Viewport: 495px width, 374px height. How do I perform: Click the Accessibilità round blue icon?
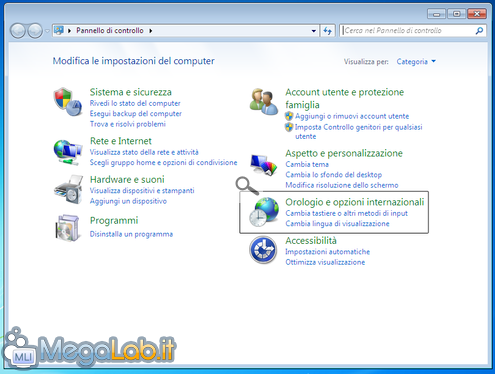(x=263, y=250)
